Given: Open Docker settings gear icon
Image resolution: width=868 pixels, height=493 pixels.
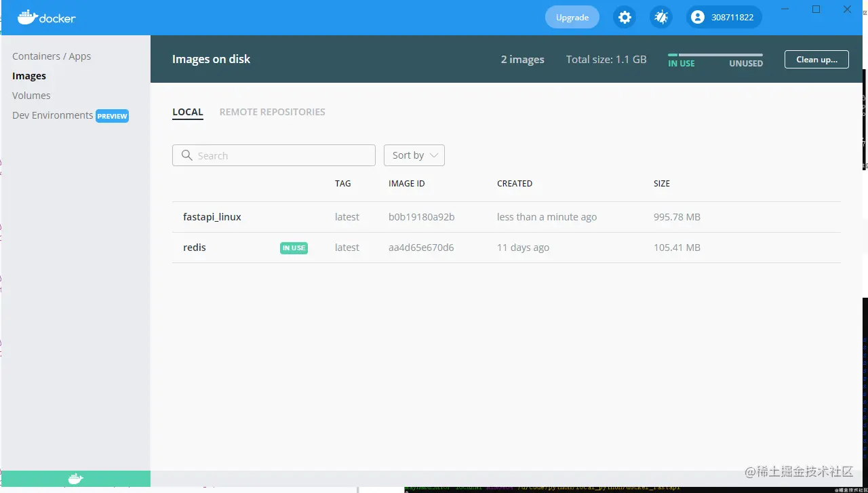Looking at the screenshot, I should pyautogui.click(x=625, y=18).
